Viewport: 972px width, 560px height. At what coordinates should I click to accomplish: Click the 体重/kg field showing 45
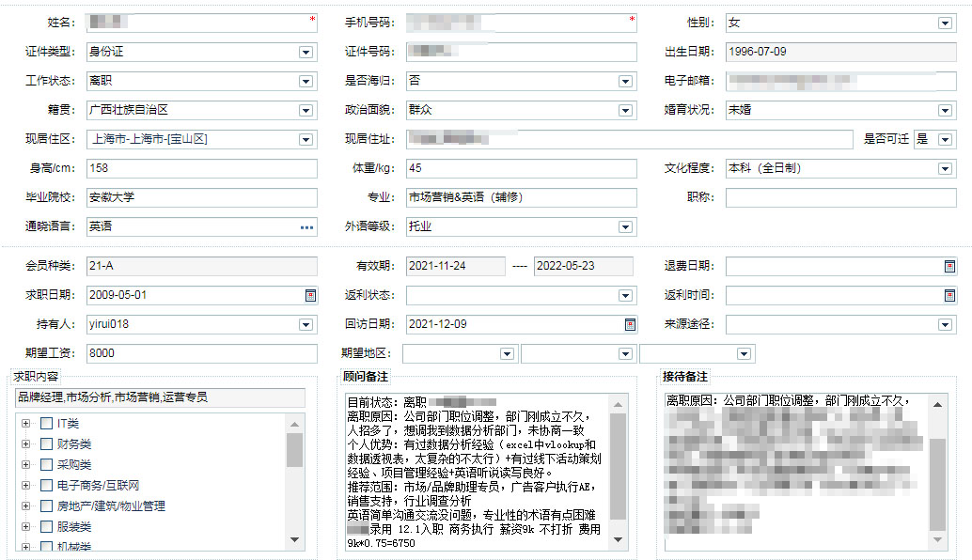[522, 168]
